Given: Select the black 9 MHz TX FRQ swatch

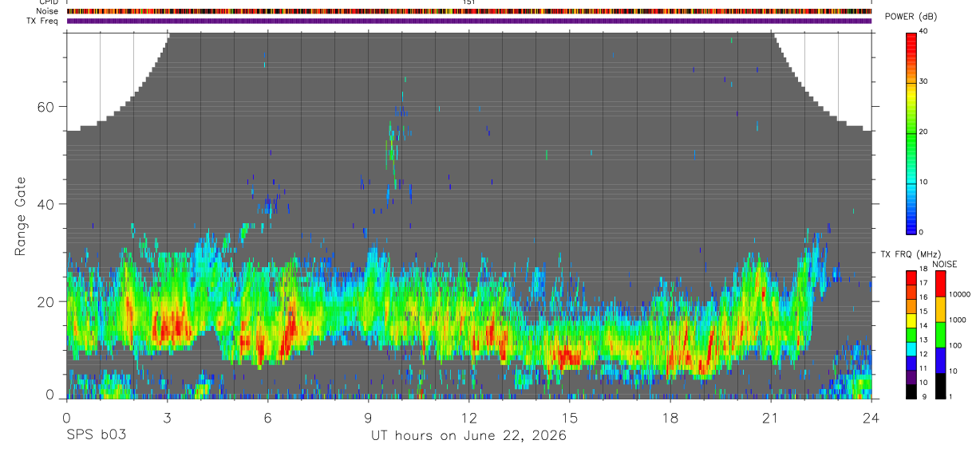Looking at the screenshot, I should (911, 391).
